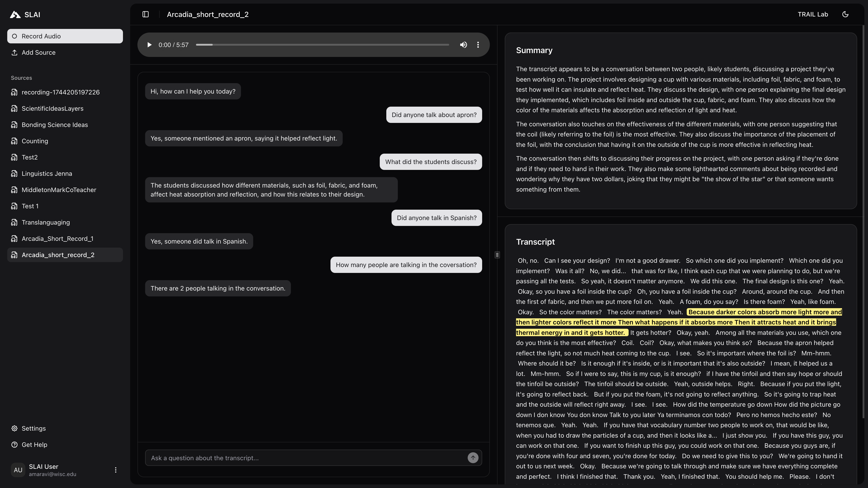Screen dimensions: 868x488
Task: Play the Arcadia_short_record_2 audio
Action: (x=149, y=45)
